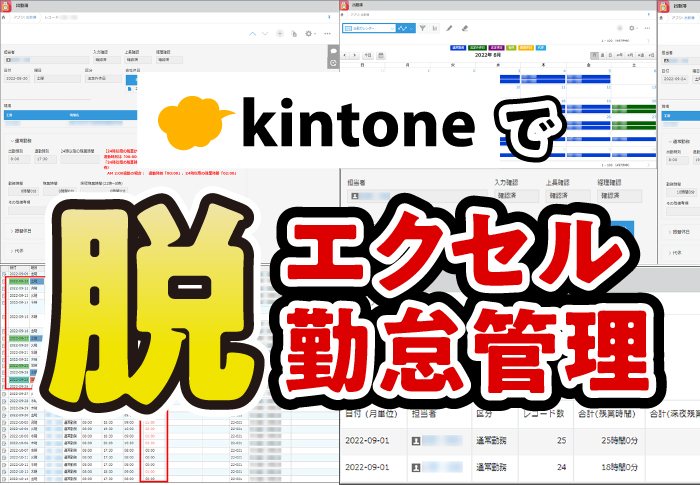Viewport: 700px width, 485px height.
Task: Click the orange legend label above calendar
Action: point(526,47)
